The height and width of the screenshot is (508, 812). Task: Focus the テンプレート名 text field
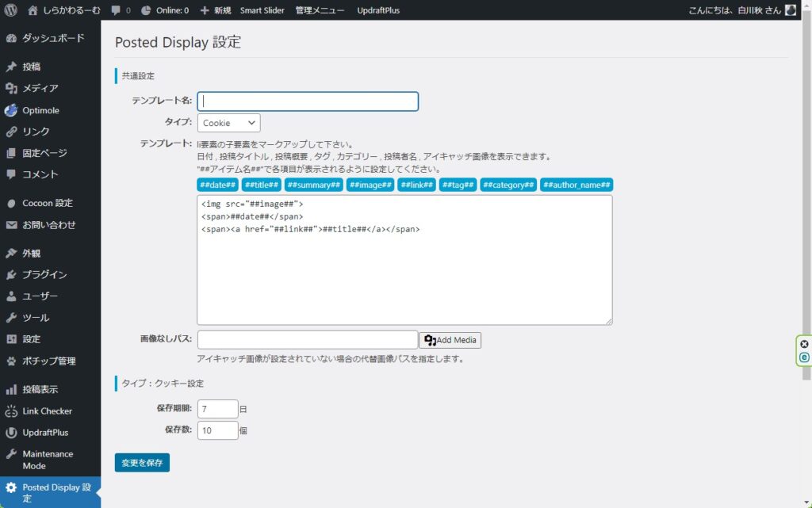[x=308, y=101]
